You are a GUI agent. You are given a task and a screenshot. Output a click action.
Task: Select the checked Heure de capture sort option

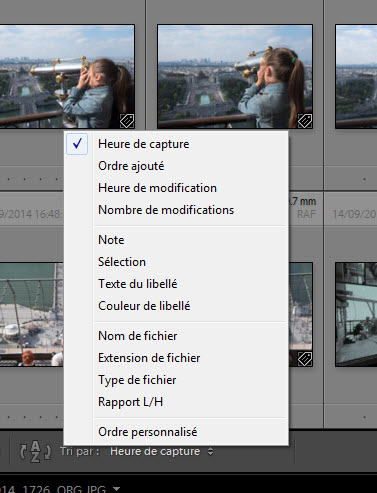click(176, 144)
